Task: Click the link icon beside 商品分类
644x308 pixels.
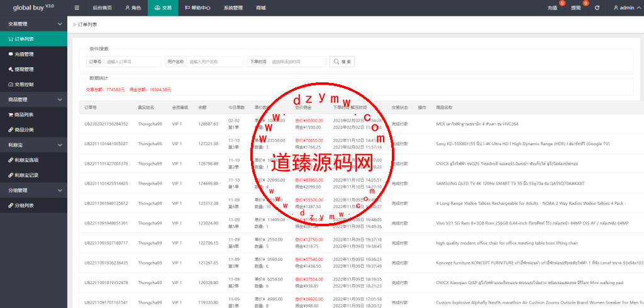Action: point(11,129)
